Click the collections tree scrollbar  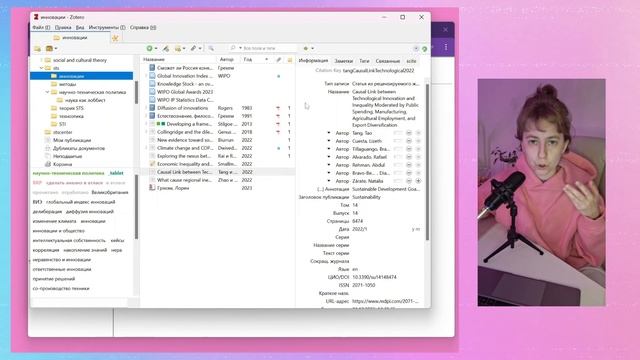coord(136,93)
